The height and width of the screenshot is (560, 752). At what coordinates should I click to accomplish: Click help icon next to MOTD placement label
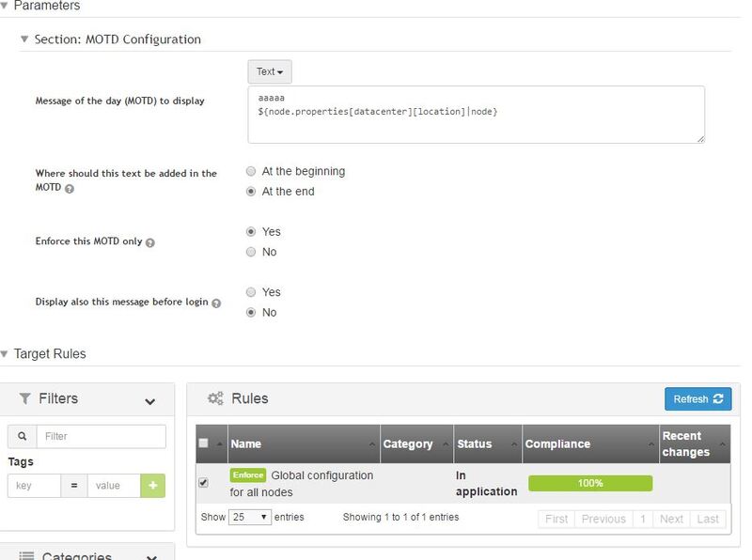point(69,189)
